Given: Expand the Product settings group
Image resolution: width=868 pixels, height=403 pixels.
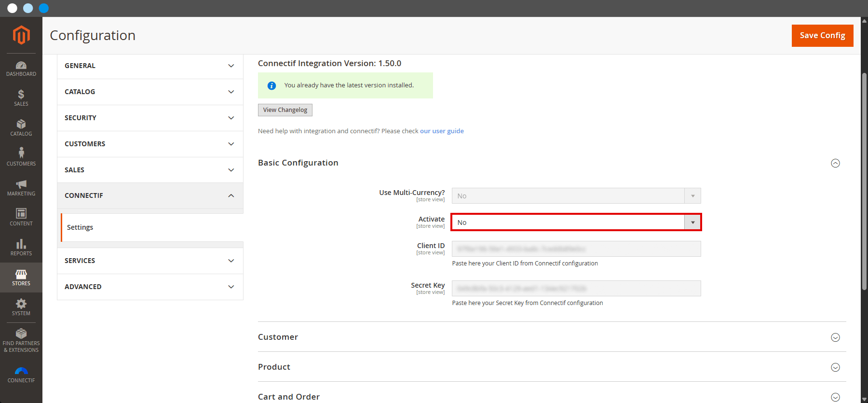Looking at the screenshot, I should 835,367.
